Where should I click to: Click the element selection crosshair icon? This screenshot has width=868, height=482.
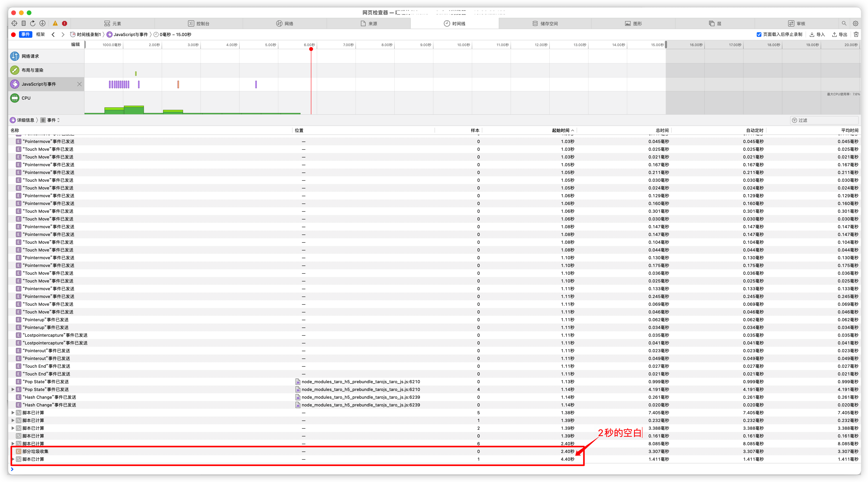pyautogui.click(x=14, y=23)
